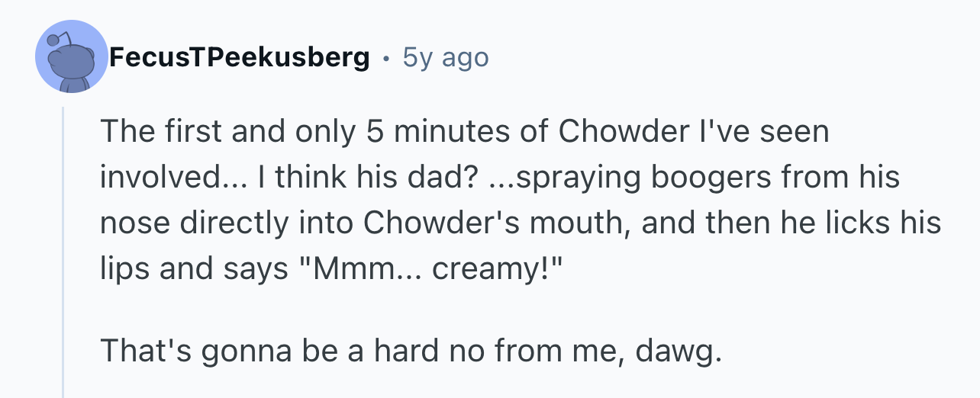Viewport: 980px width, 398px height.
Task: Open the "5y ago" timestamp permalink
Action: point(446,57)
